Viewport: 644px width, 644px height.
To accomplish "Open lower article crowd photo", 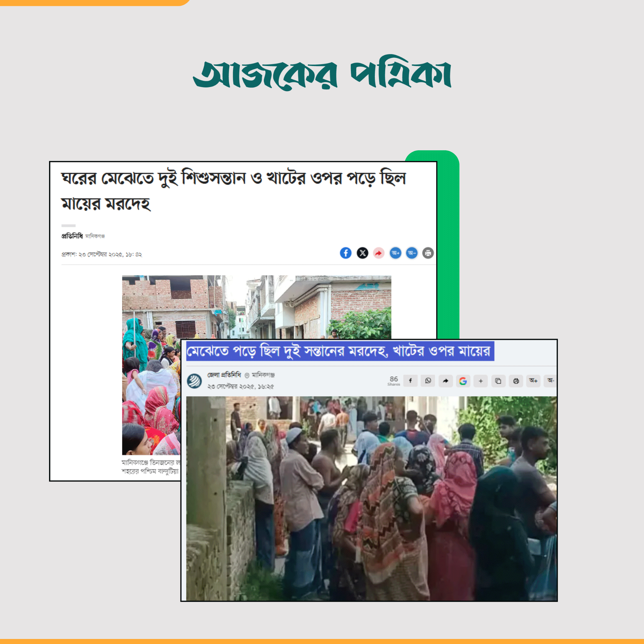I will click(371, 499).
